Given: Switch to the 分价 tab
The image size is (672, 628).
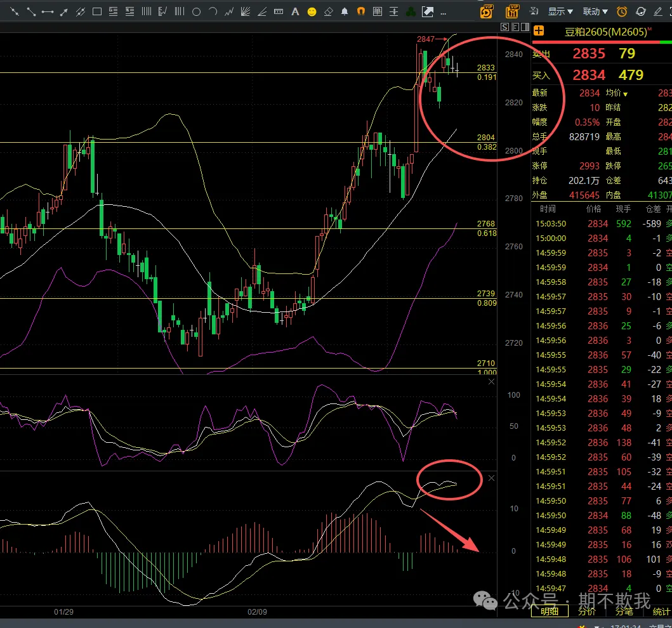Looking at the screenshot, I should pyautogui.click(x=587, y=612).
